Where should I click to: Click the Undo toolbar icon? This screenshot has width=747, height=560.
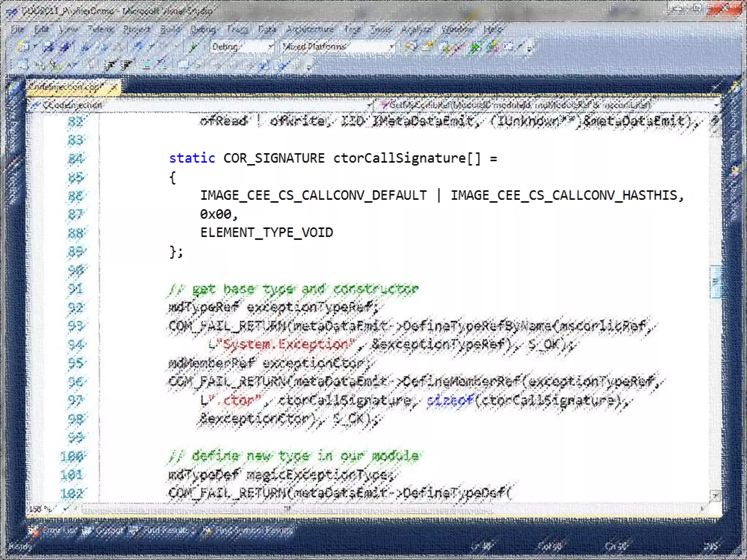tap(139, 46)
